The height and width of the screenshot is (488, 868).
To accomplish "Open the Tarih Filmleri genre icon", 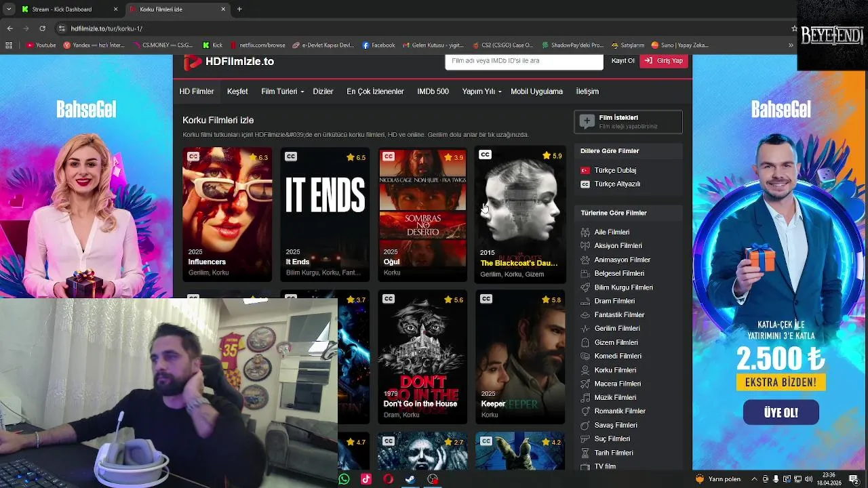I will (585, 453).
